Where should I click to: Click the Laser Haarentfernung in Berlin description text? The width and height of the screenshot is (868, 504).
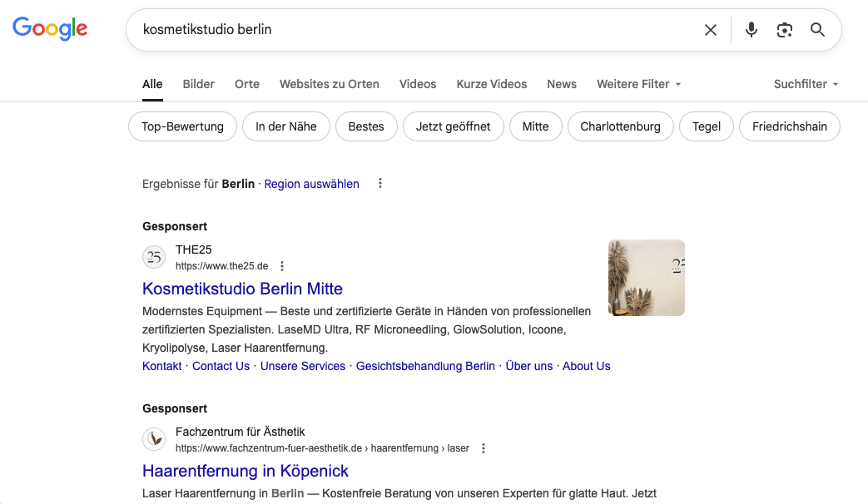pos(399,493)
